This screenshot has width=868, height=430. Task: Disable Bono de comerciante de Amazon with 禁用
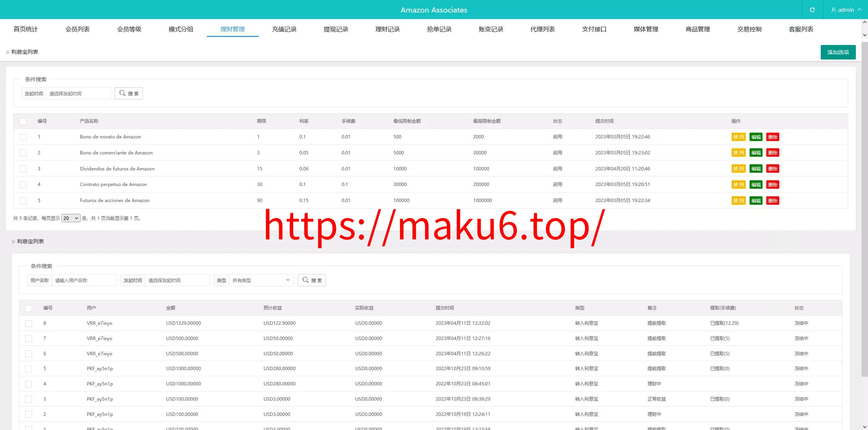[x=739, y=153]
